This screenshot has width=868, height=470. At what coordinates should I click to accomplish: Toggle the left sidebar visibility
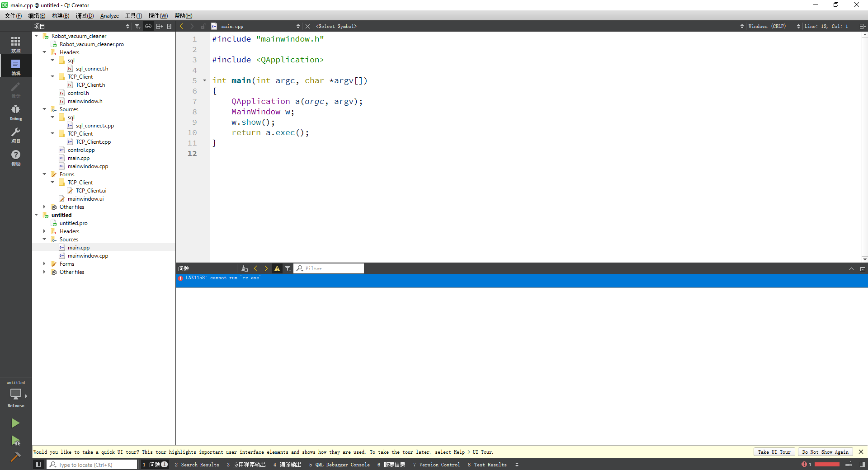[x=38, y=465]
